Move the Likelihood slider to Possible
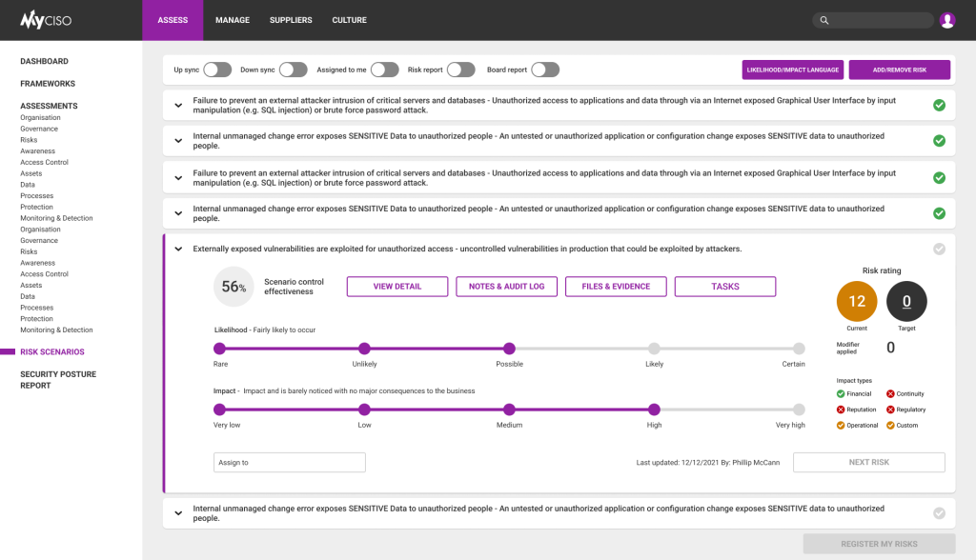The image size is (976, 560). [x=509, y=350]
